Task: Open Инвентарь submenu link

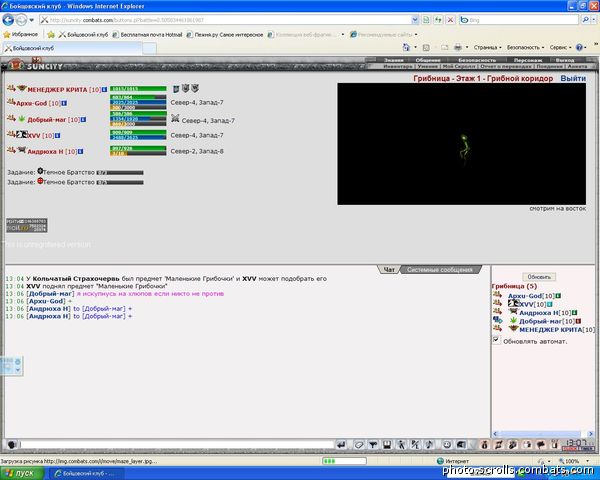Action: click(398, 67)
